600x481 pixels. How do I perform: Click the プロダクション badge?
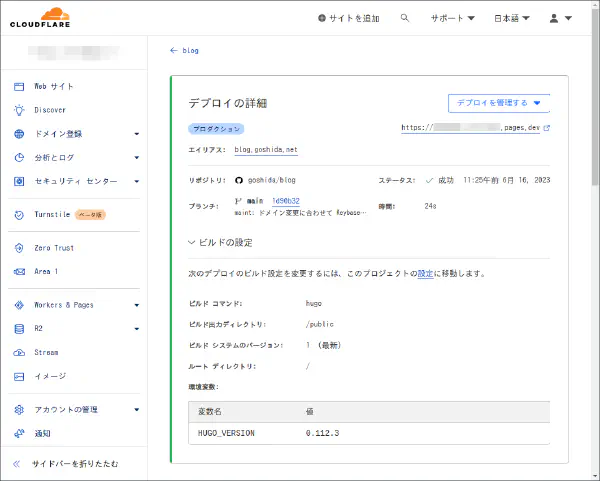(x=216, y=129)
